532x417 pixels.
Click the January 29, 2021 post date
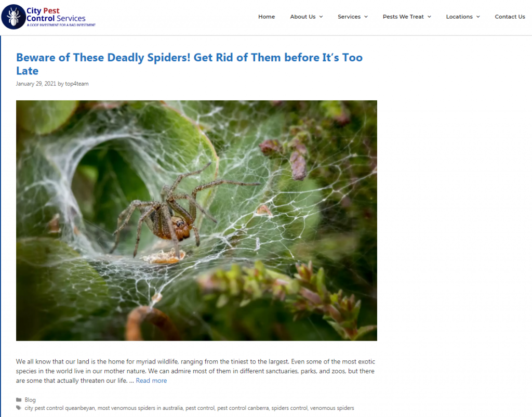point(36,84)
